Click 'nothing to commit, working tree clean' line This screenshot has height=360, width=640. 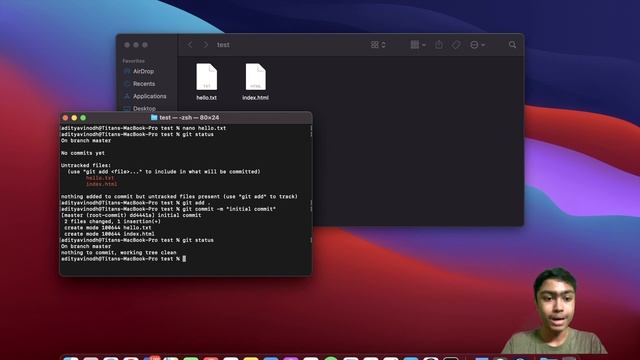pos(119,253)
